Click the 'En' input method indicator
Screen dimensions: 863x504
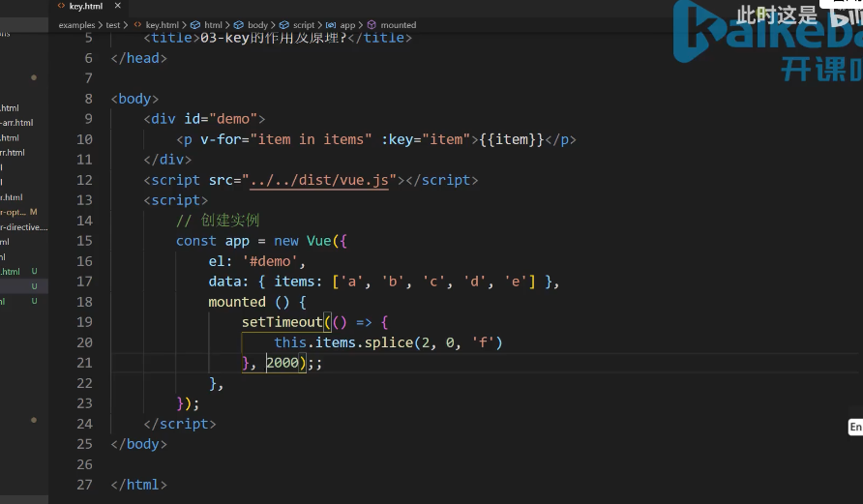click(856, 427)
